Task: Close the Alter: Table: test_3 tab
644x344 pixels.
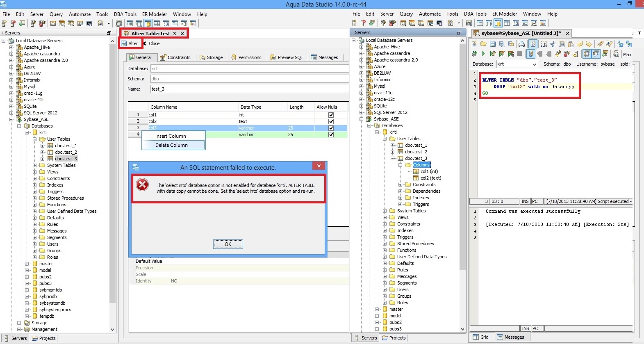Action: click(182, 34)
